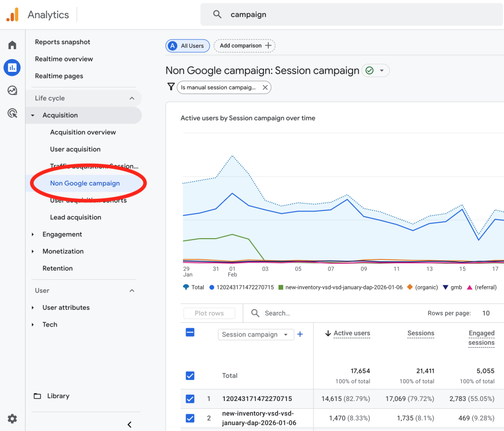Click the Add comparison button
This screenshot has height=431, width=504.
click(x=245, y=46)
